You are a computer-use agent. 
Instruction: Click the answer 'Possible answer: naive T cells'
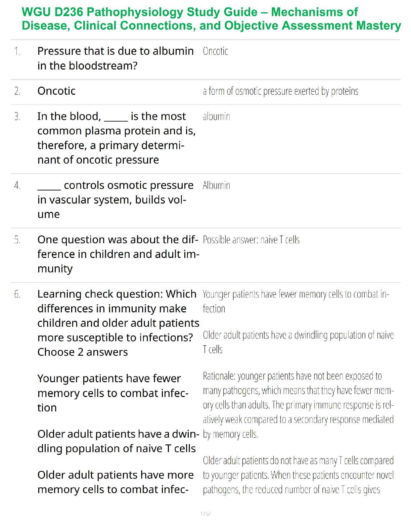[x=251, y=240]
